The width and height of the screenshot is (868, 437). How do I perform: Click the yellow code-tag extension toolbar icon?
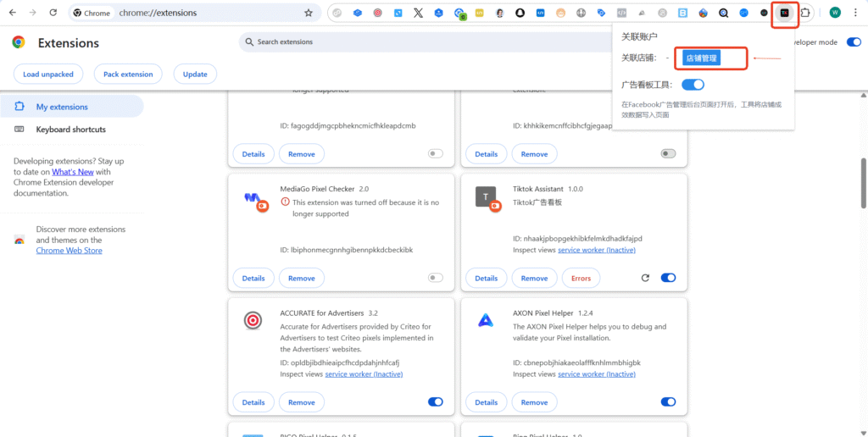click(x=480, y=13)
